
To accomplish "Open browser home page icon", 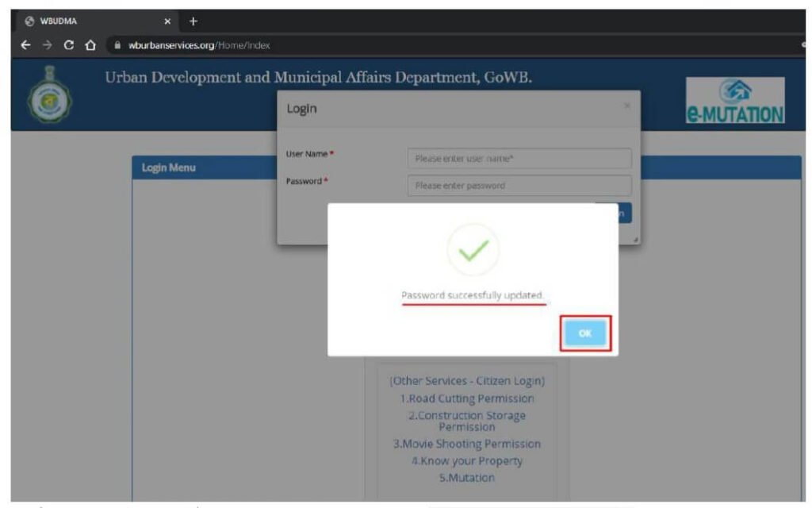I will 90,45.
